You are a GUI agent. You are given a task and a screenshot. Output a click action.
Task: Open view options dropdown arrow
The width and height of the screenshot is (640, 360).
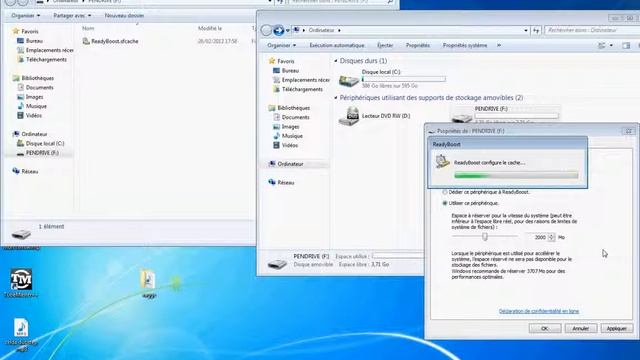611,45
